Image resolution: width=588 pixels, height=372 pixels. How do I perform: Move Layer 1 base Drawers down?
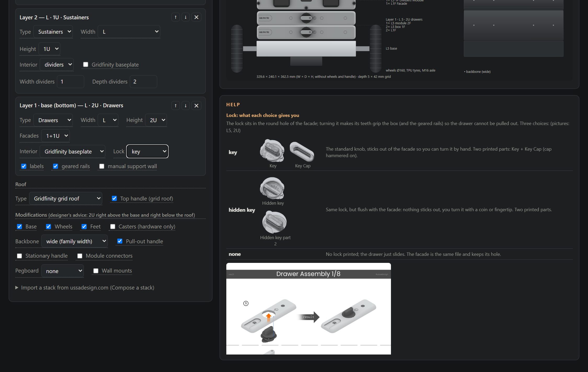click(x=186, y=105)
